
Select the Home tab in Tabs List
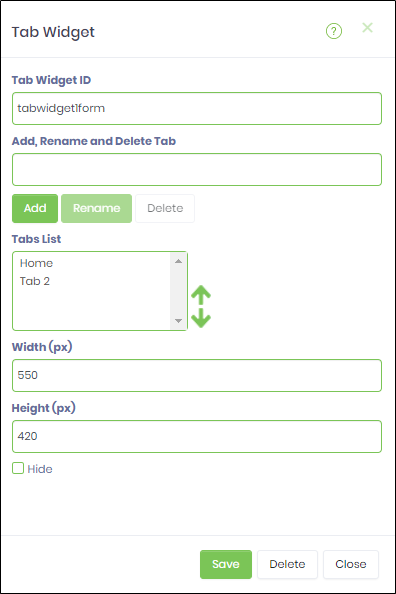pyautogui.click(x=36, y=263)
